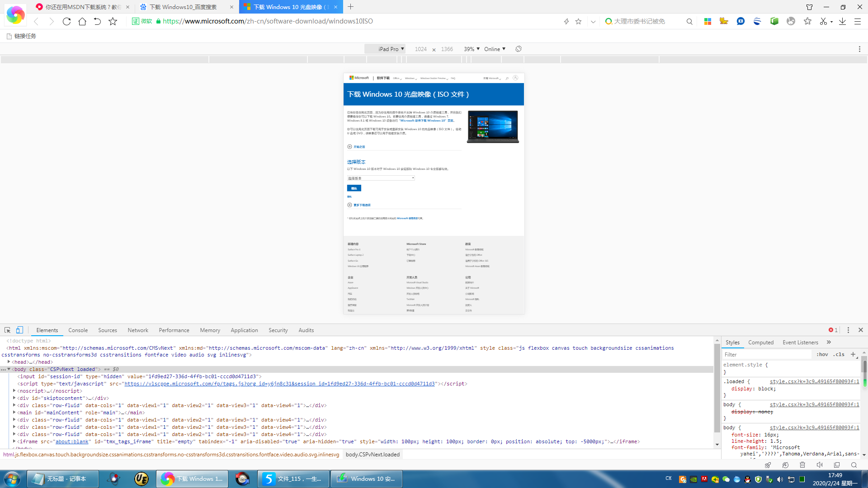
Task: Rotate the device with the rotate icon
Action: point(519,49)
